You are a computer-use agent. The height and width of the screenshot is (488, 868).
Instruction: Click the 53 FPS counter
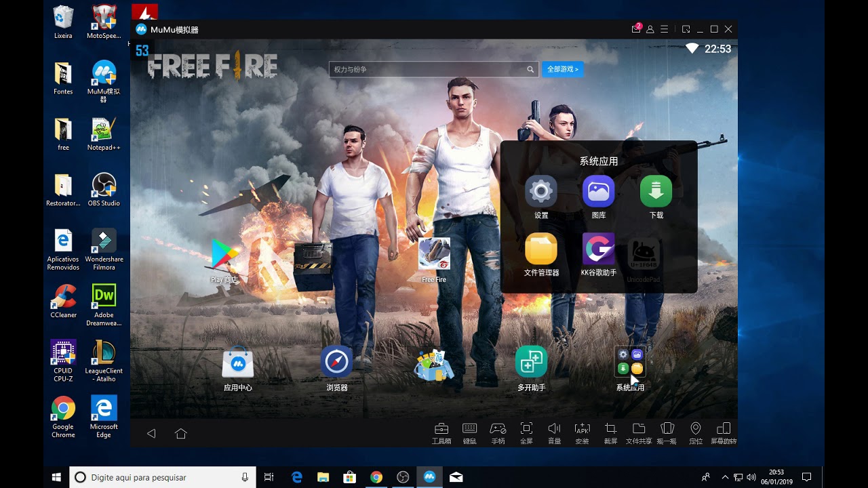click(142, 50)
